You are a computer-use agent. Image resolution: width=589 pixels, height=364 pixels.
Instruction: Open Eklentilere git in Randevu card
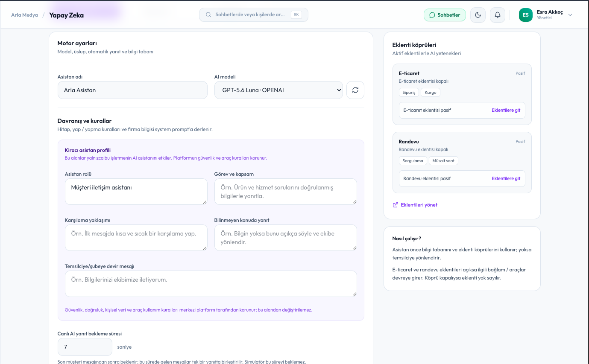pyautogui.click(x=506, y=178)
